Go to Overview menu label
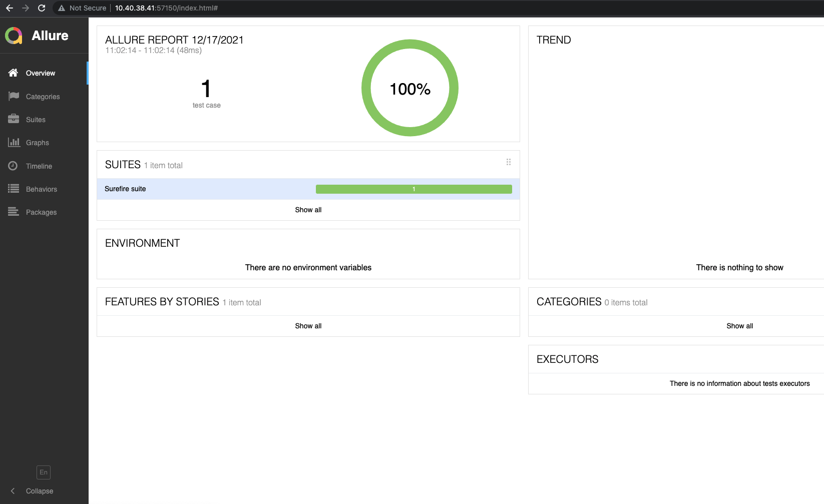This screenshot has width=824, height=504. coord(41,73)
